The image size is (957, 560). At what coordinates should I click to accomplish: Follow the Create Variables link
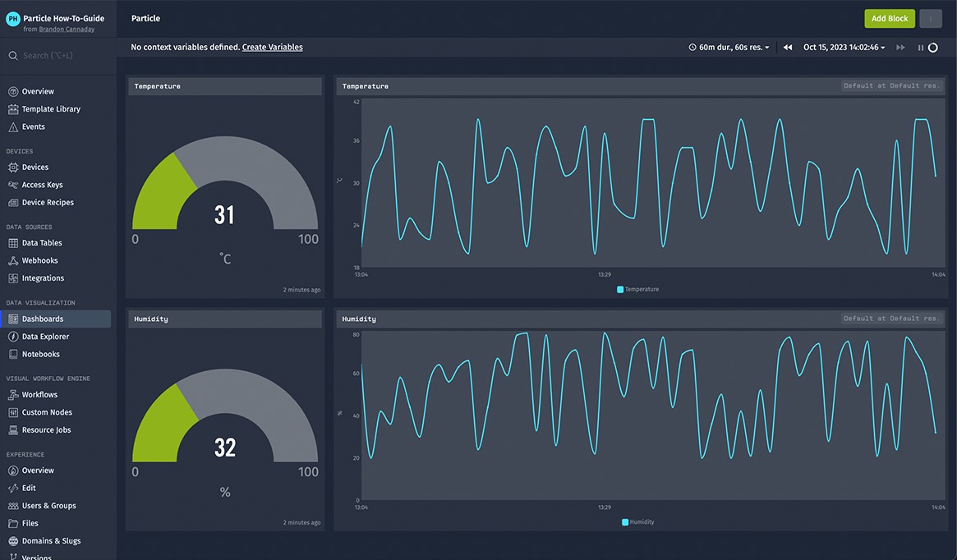point(272,47)
